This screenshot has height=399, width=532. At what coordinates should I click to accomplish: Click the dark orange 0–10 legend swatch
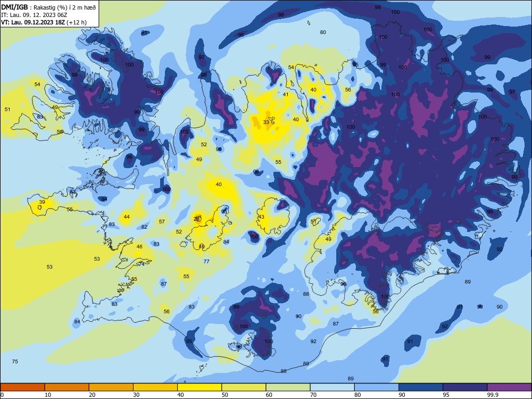22,387
